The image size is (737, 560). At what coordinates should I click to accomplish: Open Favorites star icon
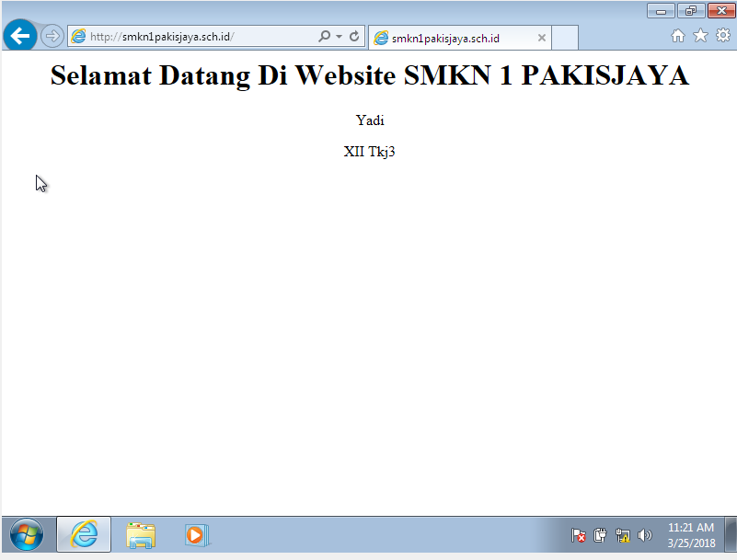pyautogui.click(x=700, y=35)
